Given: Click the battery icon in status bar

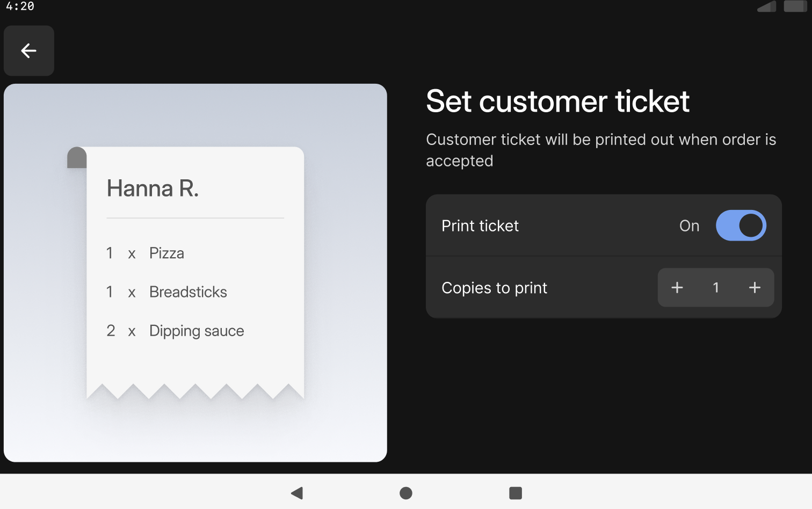Looking at the screenshot, I should pos(795,6).
